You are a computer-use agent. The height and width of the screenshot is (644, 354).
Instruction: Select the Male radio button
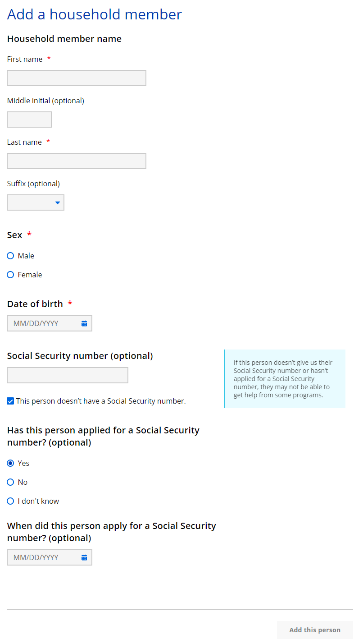11,256
